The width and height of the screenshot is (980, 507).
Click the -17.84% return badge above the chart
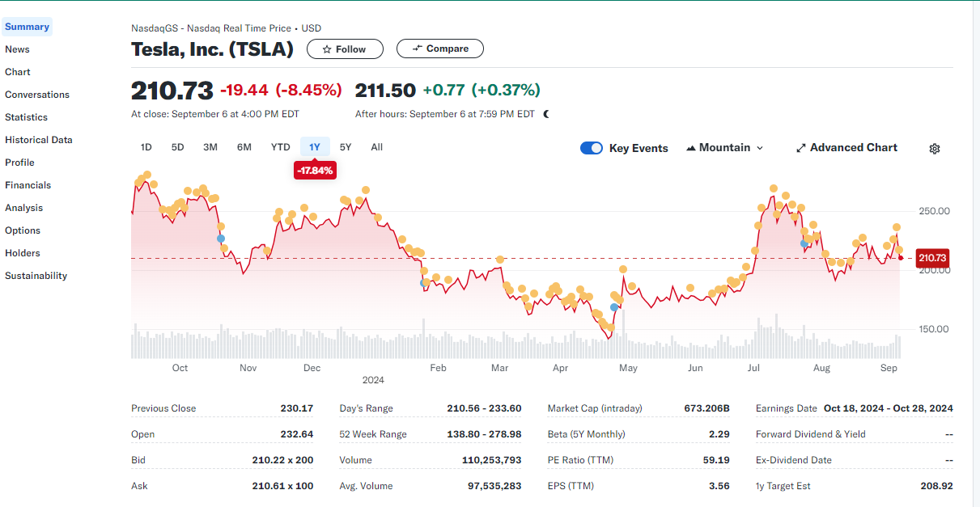(315, 170)
